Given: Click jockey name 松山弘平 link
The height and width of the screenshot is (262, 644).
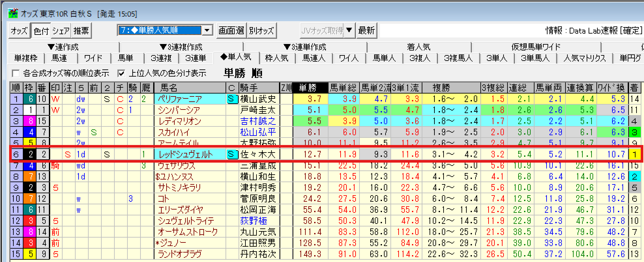Looking at the screenshot, I should point(258,132).
